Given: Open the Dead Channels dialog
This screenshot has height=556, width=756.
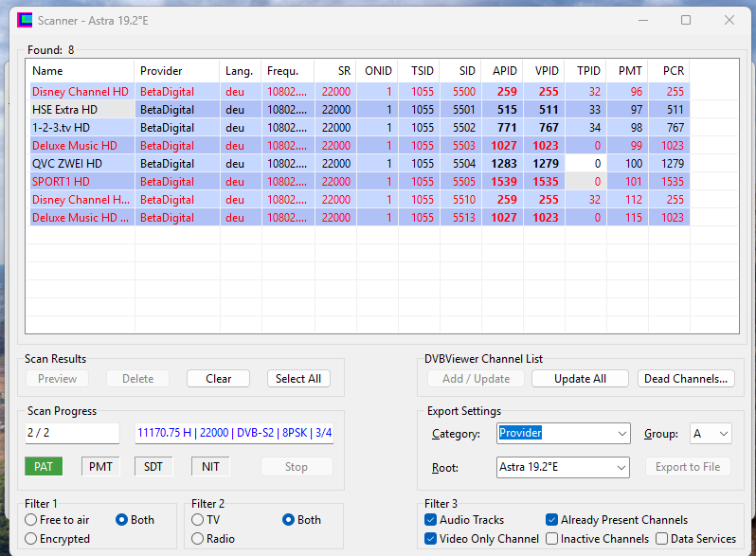Looking at the screenshot, I should pos(686,379).
